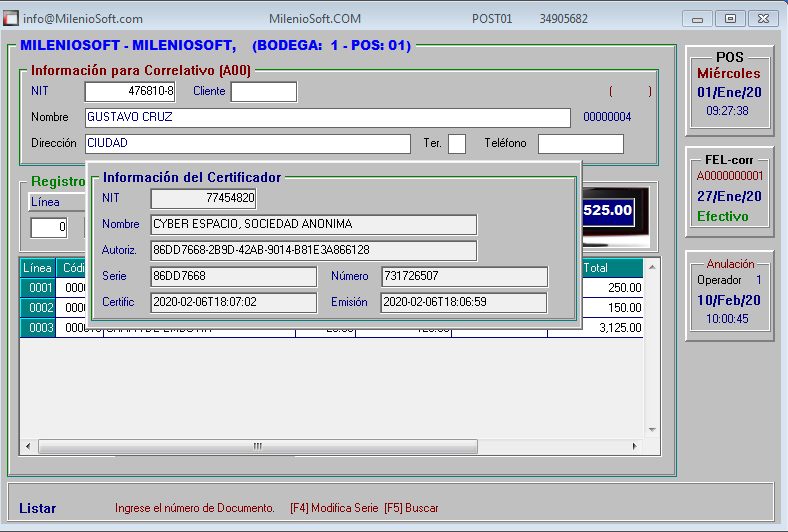Click the Efectivo payment label

tap(723, 217)
